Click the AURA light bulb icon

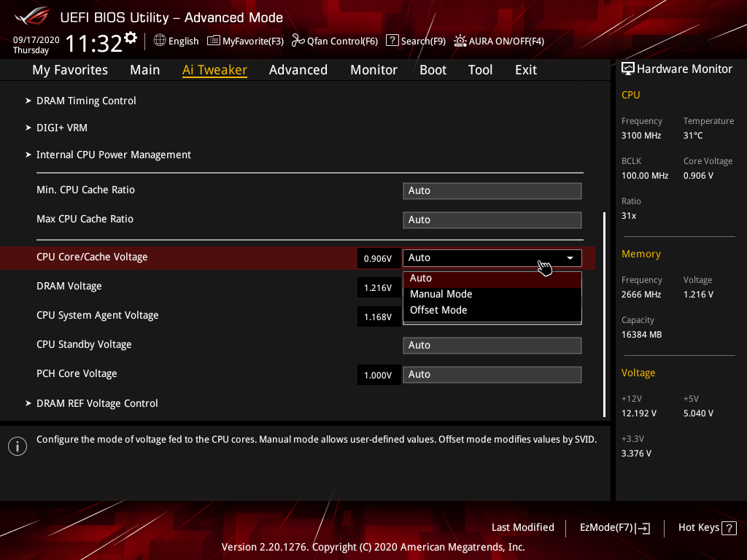pyautogui.click(x=460, y=41)
